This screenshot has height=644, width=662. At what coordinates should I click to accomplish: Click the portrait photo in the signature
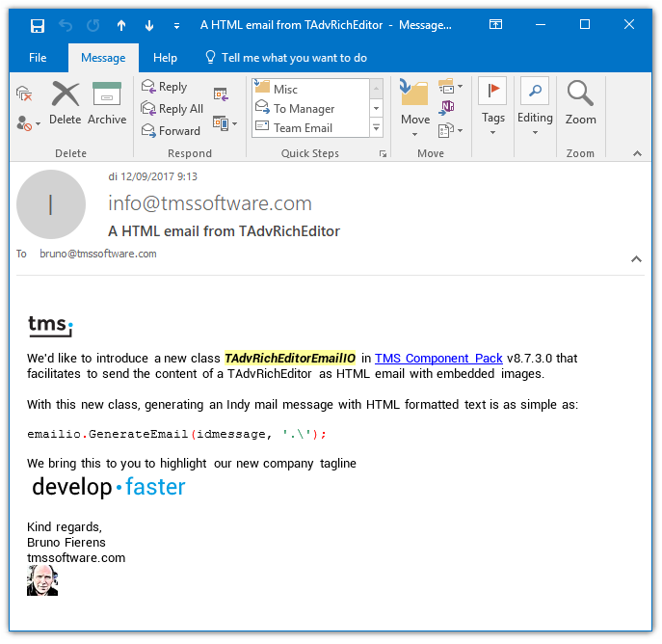coord(42,580)
